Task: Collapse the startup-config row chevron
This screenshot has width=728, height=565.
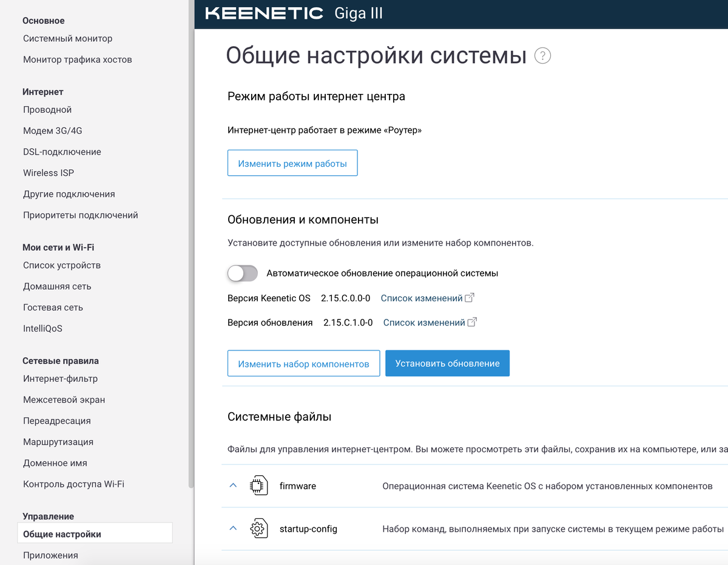Action: coord(233,528)
